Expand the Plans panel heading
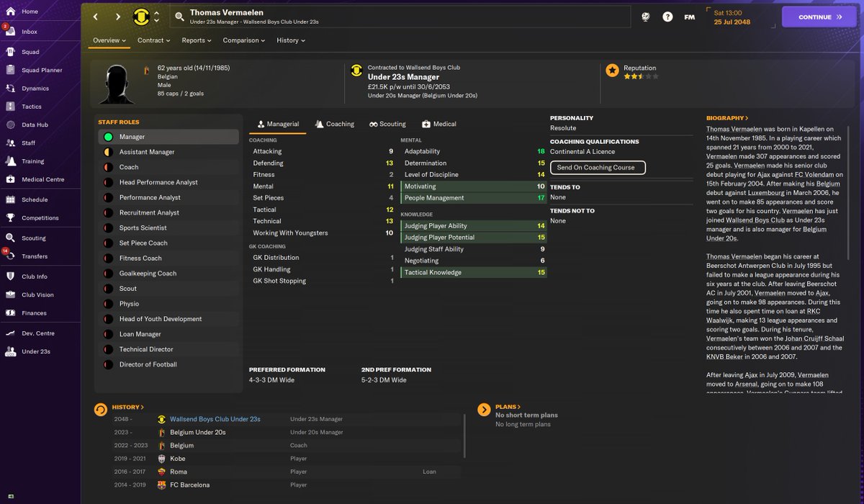864x504 pixels. [508, 407]
